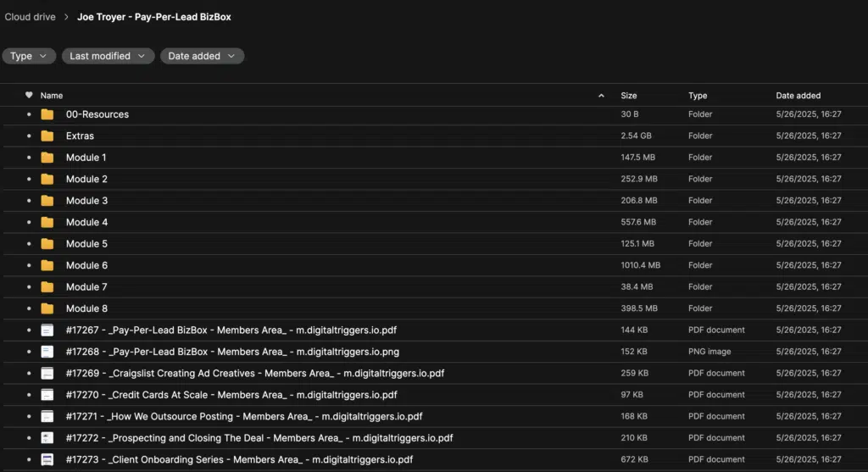This screenshot has height=472, width=868.
Task: Click the Module 2 folder icon
Action: (47, 180)
